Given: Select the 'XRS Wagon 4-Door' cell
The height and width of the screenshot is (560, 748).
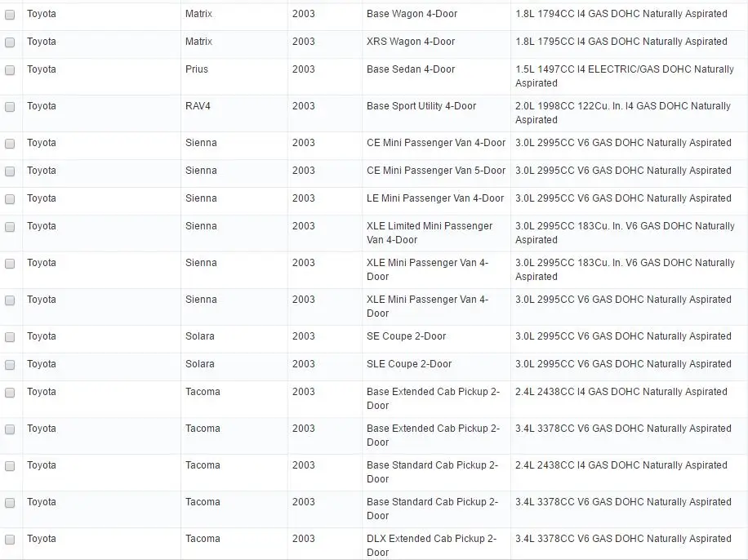Looking at the screenshot, I should pos(437,45).
